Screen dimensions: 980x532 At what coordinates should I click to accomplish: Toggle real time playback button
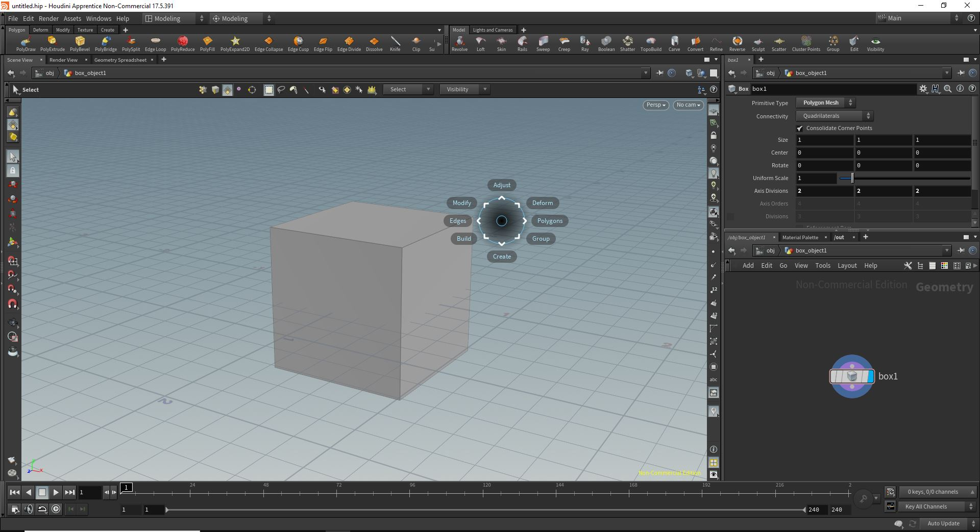(x=56, y=509)
